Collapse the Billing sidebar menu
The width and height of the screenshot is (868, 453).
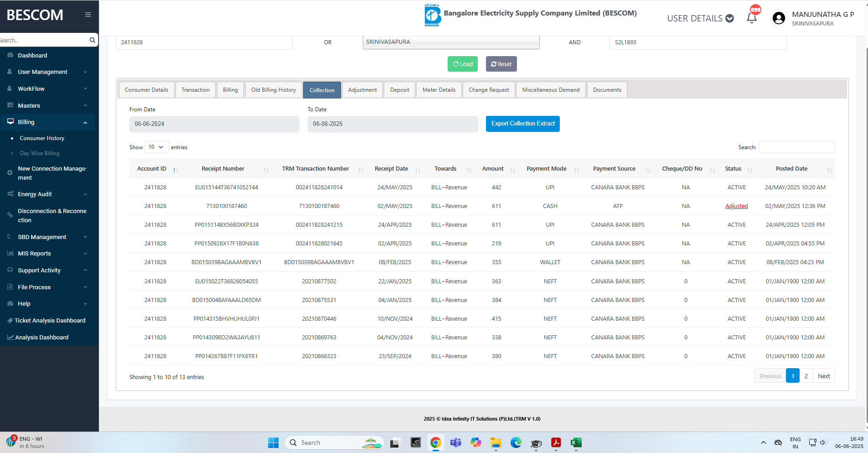coord(47,122)
